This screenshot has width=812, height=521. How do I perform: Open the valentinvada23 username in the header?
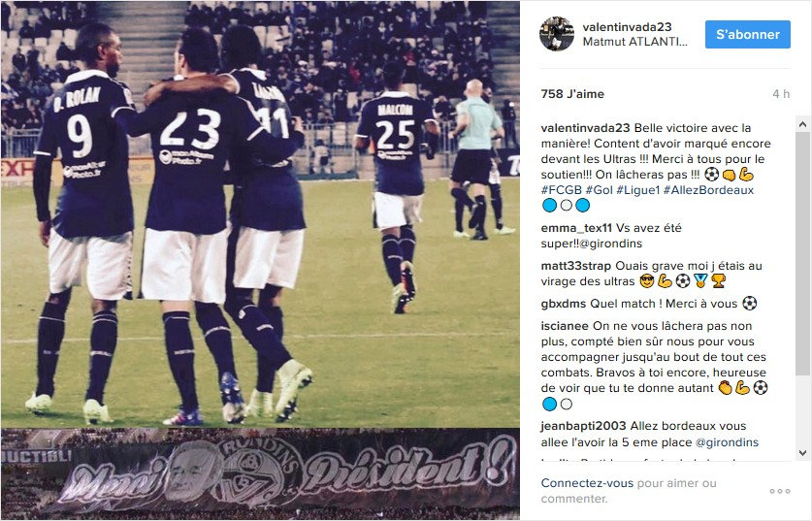click(x=627, y=27)
